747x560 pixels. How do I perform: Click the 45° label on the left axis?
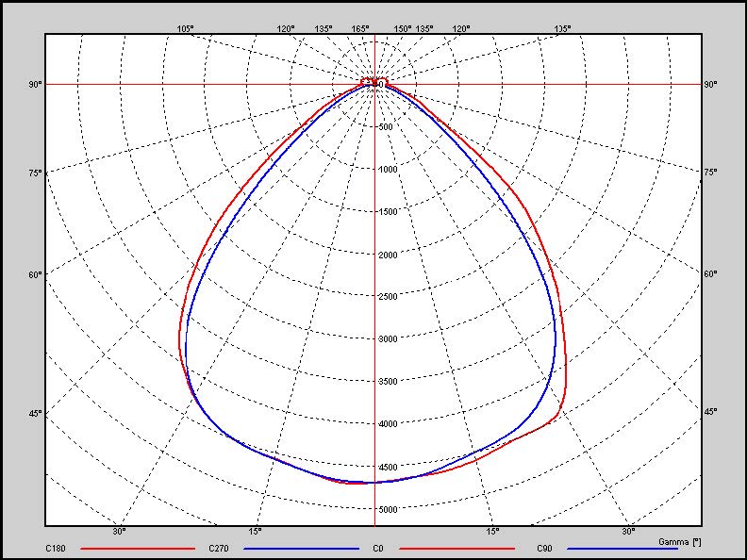tap(36, 412)
